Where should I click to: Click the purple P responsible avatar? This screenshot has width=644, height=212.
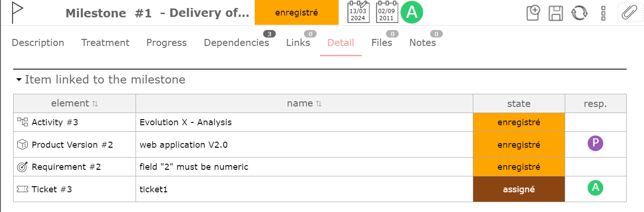(x=595, y=144)
